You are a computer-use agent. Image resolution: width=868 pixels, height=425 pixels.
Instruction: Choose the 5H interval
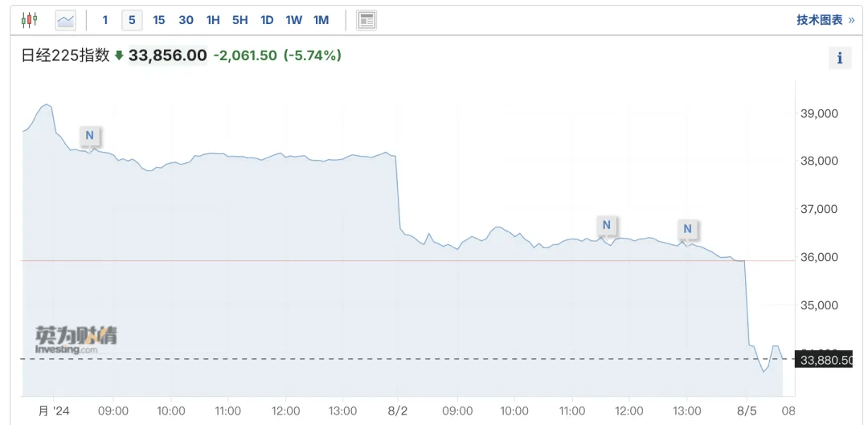click(240, 20)
